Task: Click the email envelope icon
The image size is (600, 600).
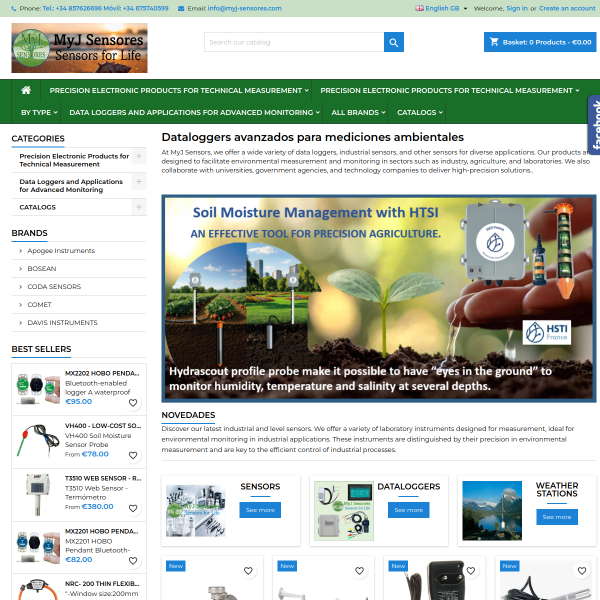Action: (181, 8)
